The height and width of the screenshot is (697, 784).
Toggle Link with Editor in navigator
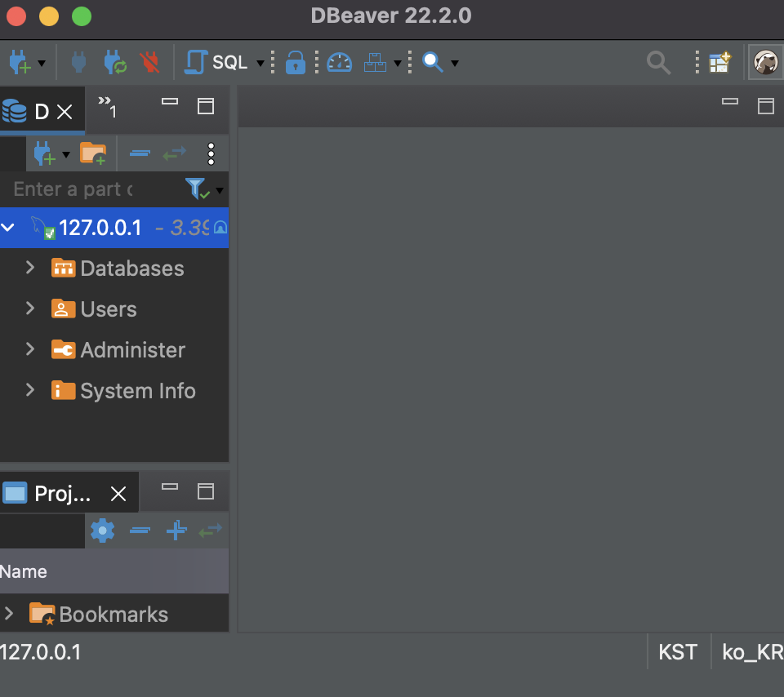[x=175, y=153]
